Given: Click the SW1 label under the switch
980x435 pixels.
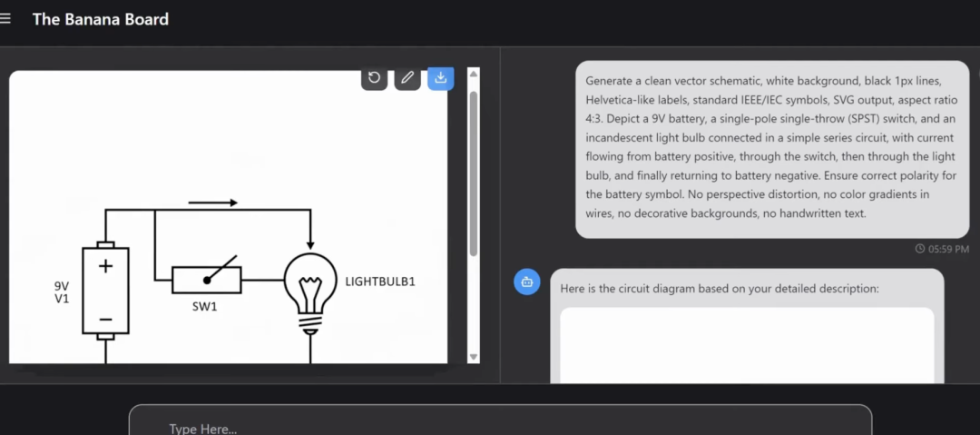Looking at the screenshot, I should click(x=205, y=307).
